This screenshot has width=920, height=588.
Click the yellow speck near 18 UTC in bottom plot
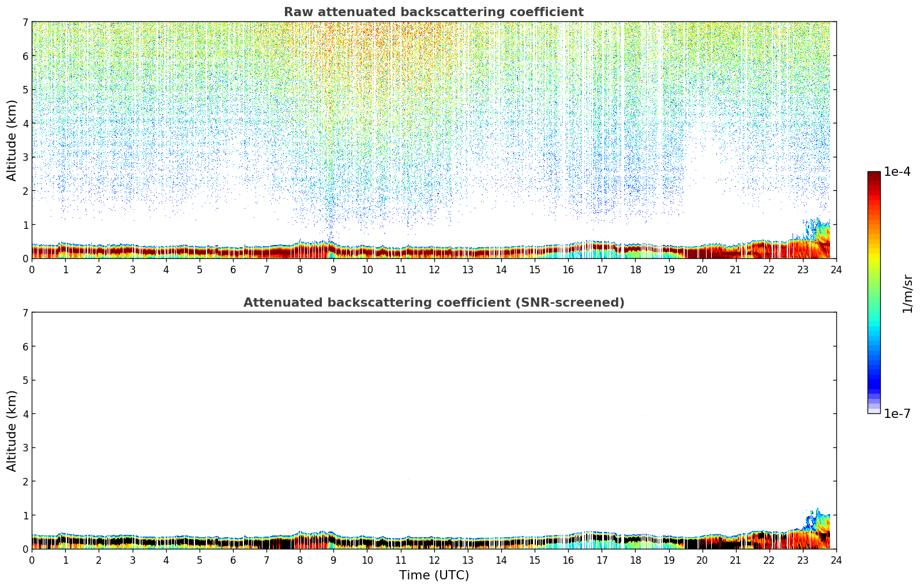coord(644,416)
